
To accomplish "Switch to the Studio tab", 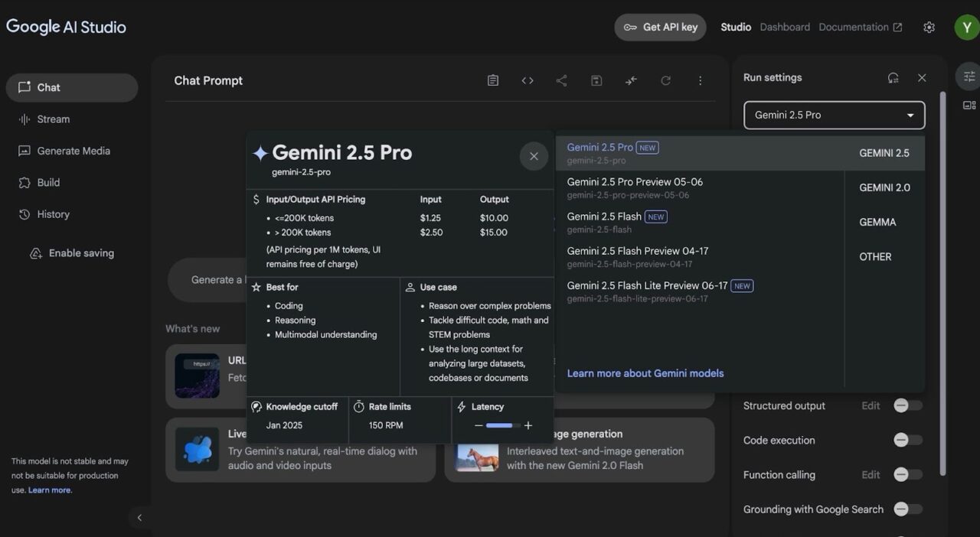I will tap(736, 27).
